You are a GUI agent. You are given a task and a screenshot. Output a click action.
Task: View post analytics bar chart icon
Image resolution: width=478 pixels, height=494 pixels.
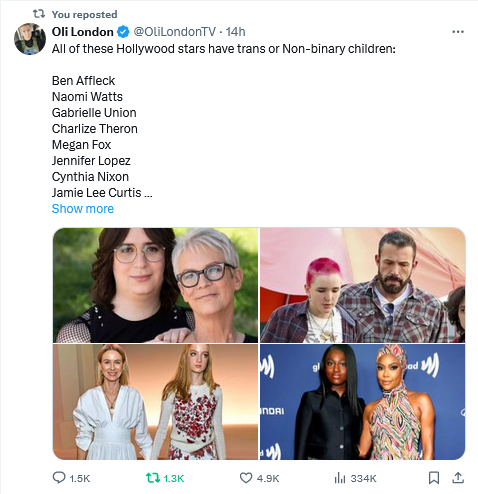[340, 478]
